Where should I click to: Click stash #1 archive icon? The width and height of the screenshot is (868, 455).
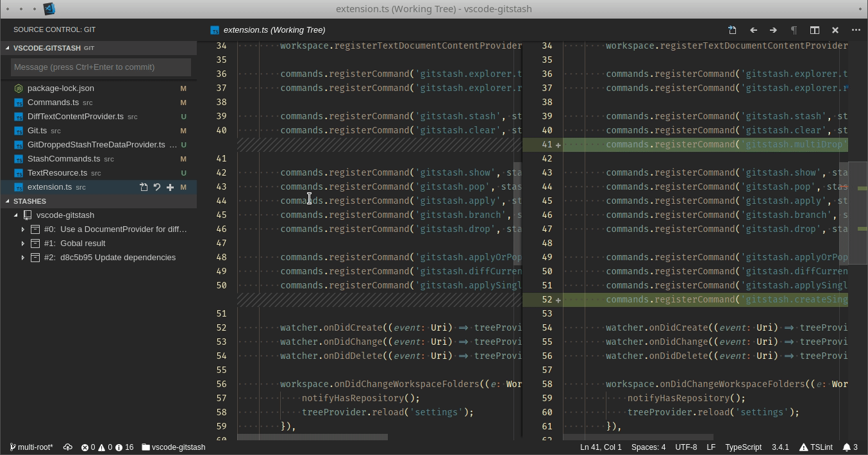(36, 244)
